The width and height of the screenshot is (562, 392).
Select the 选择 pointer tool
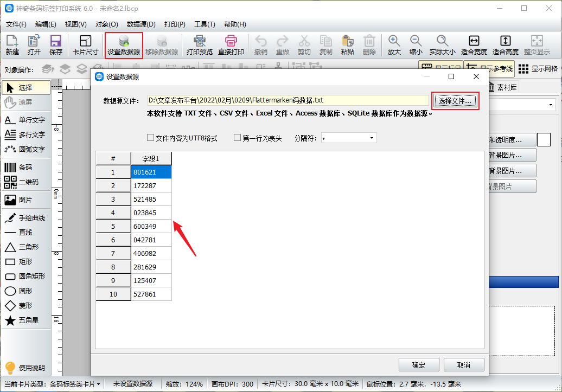[26, 87]
